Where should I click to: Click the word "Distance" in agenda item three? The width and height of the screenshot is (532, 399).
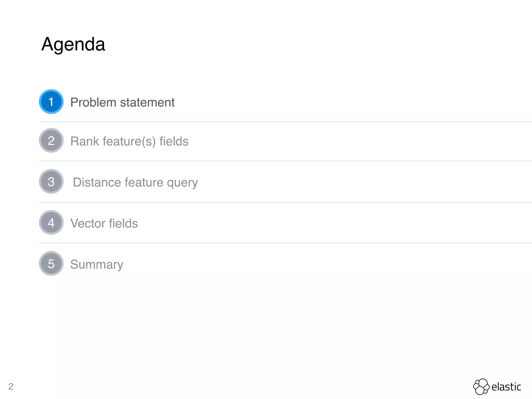[97, 182]
